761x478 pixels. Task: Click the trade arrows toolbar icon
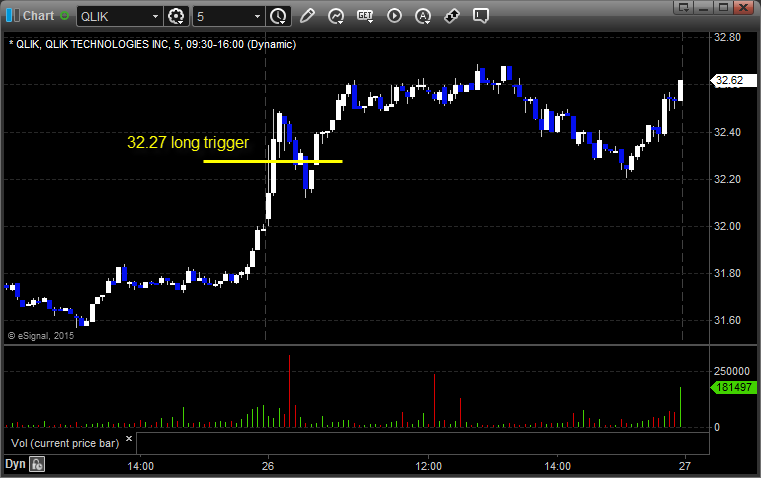[452, 16]
